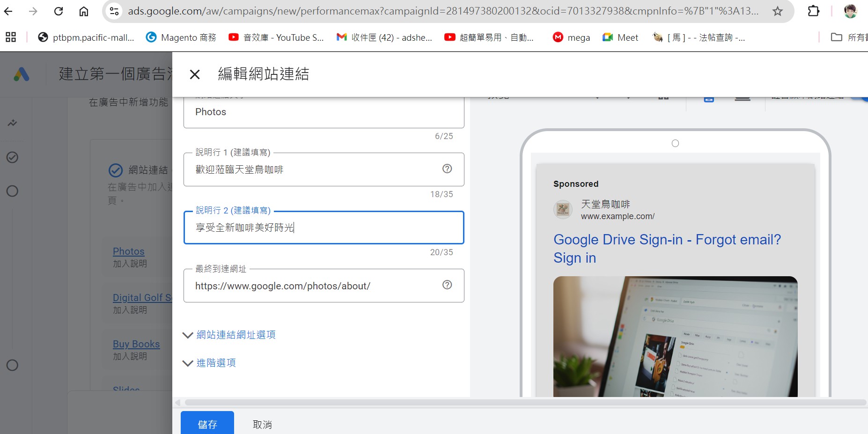Image resolution: width=868 pixels, height=434 pixels.
Task: Click the sitelink text field containing Photos
Action: (324, 112)
